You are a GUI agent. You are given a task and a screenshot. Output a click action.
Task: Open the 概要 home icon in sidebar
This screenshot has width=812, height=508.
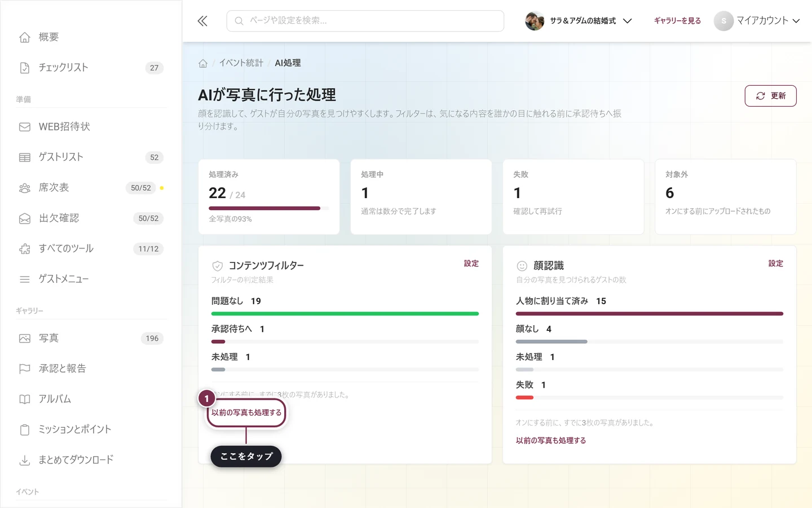[25, 37]
